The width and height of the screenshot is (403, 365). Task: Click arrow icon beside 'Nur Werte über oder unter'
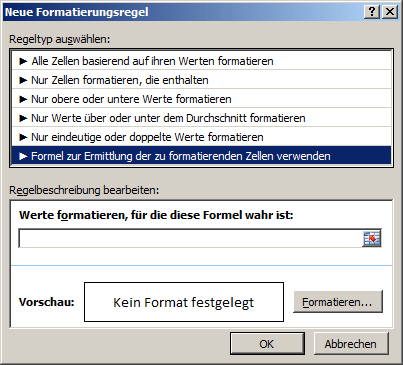[x=23, y=118]
